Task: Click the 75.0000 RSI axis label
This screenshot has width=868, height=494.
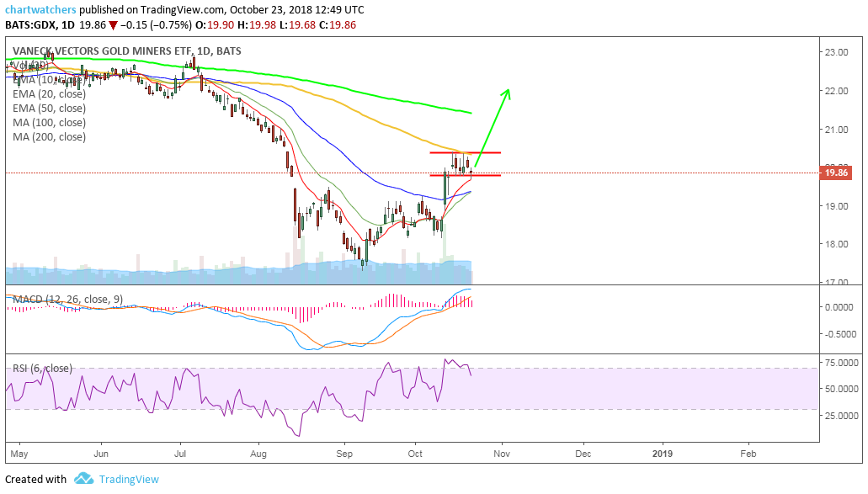Action: (x=841, y=363)
